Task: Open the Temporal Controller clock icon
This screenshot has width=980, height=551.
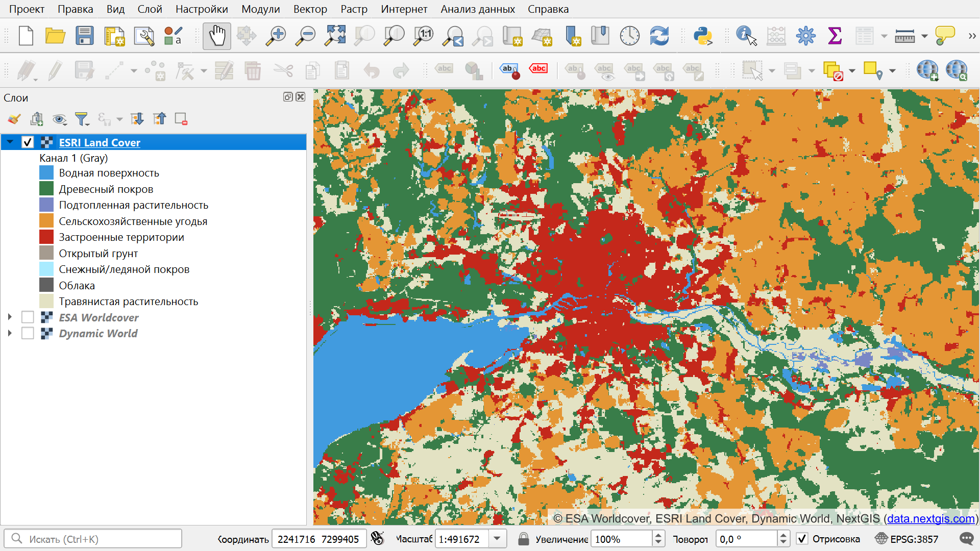Action: click(x=630, y=36)
